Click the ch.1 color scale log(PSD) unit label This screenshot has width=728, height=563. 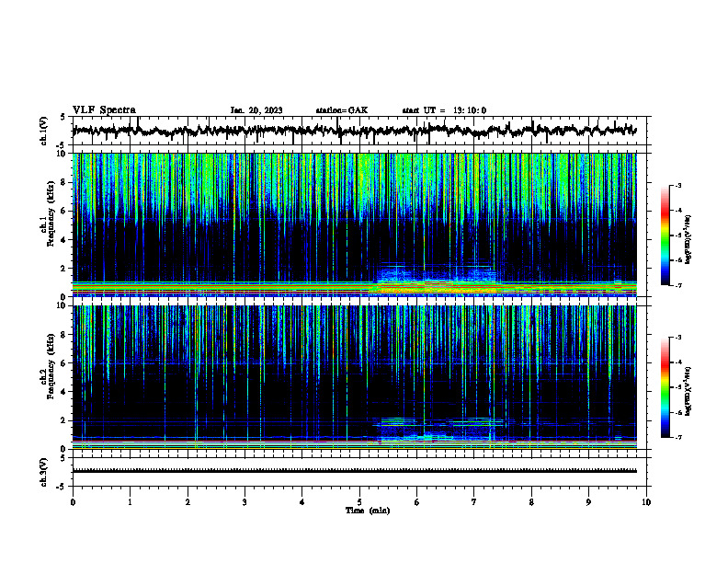688,240
